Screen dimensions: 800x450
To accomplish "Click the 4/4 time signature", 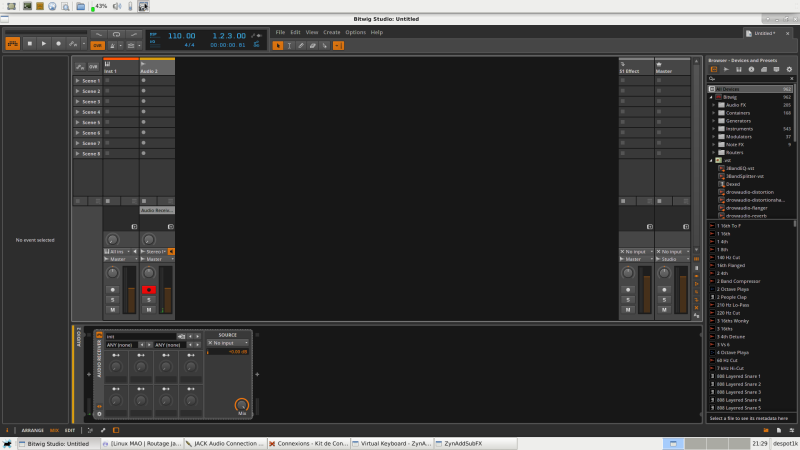I will click(189, 45).
